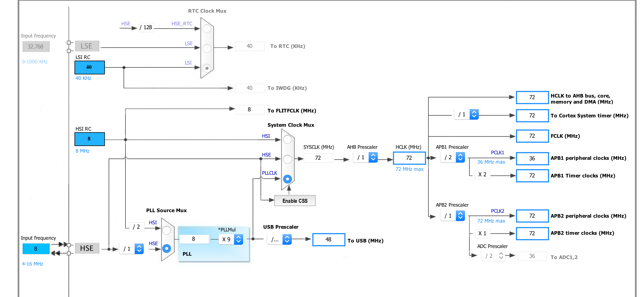Click the 'System Clock Mux' title
644x297 pixels.
[291, 125]
